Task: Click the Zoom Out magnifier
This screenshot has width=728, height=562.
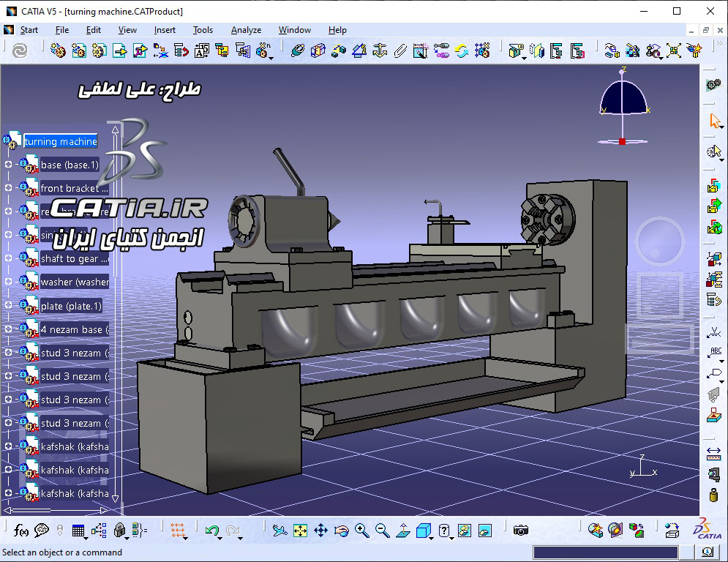Action: click(382, 530)
